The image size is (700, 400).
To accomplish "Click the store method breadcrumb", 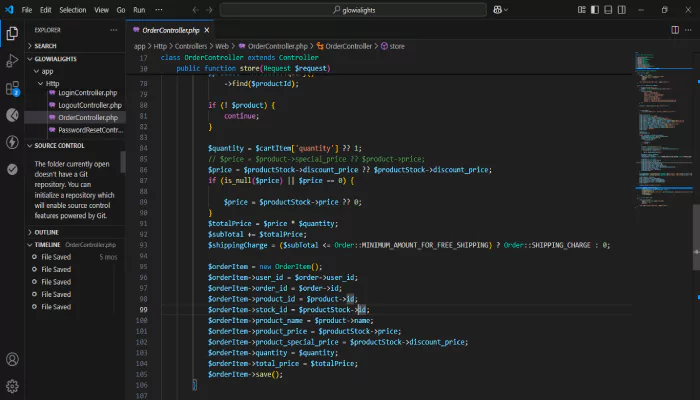I will coord(392,46).
